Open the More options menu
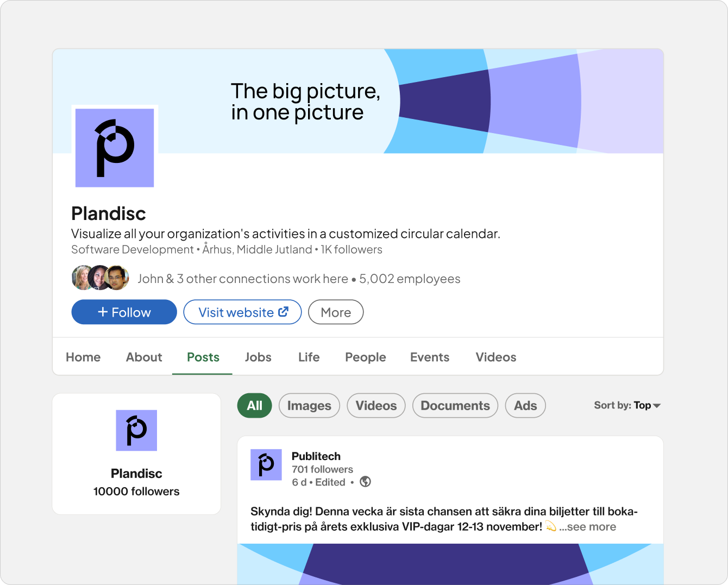The width and height of the screenshot is (728, 585). 336,312
